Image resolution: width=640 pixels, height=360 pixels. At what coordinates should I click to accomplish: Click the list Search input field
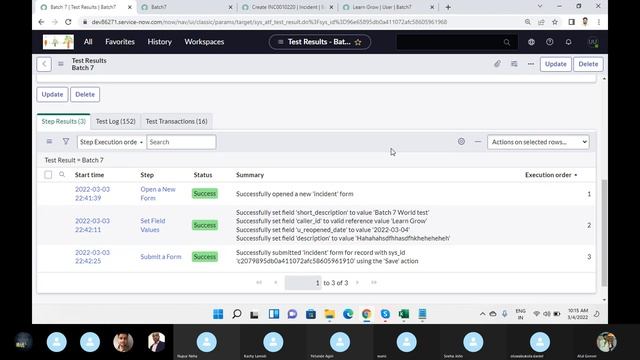(181, 142)
